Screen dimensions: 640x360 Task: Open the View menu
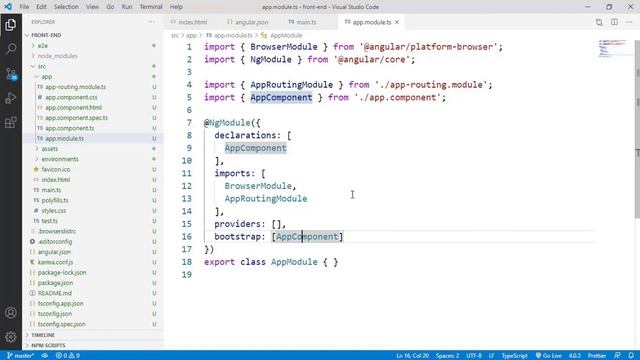pyautogui.click(x=92, y=7)
